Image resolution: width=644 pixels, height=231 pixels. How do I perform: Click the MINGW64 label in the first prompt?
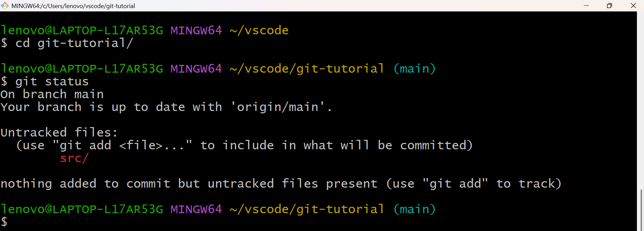pos(196,30)
